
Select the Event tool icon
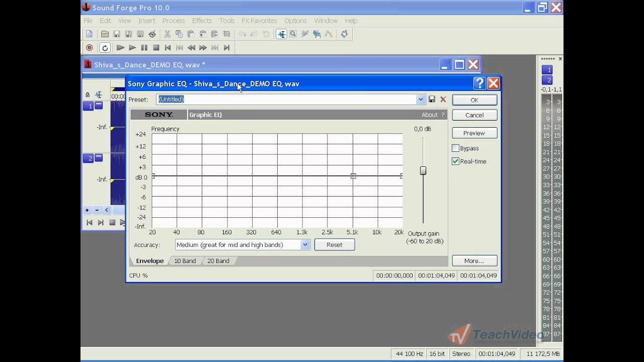pyautogui.click(x=317, y=34)
